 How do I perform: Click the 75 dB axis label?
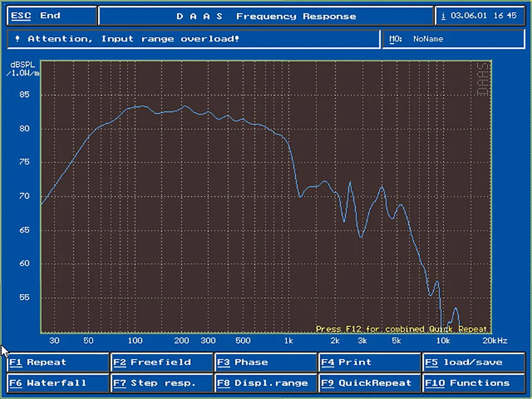pos(24,162)
